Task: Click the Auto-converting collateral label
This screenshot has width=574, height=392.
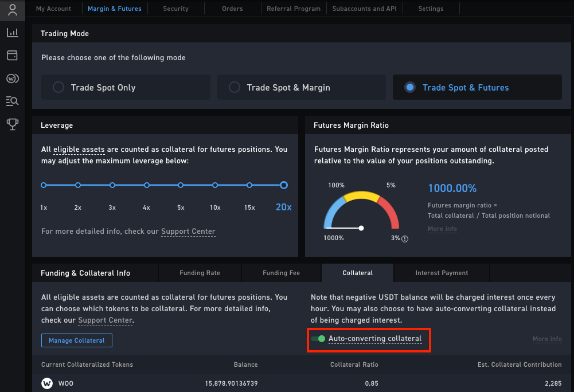Action: point(375,339)
